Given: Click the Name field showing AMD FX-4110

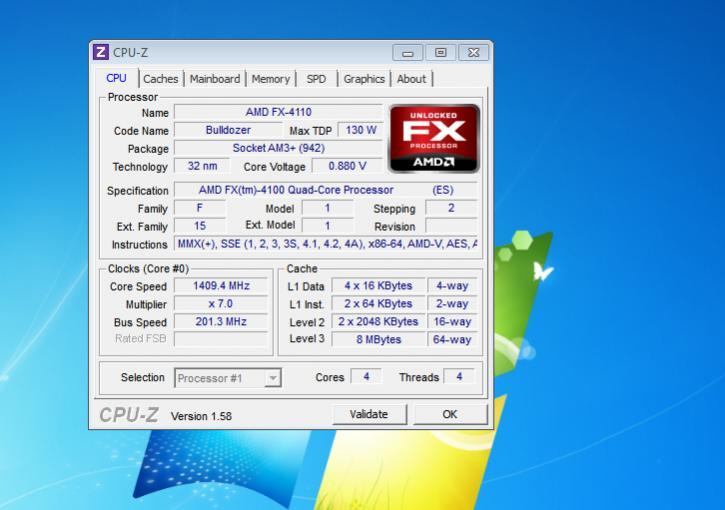Looking at the screenshot, I should tap(278, 112).
